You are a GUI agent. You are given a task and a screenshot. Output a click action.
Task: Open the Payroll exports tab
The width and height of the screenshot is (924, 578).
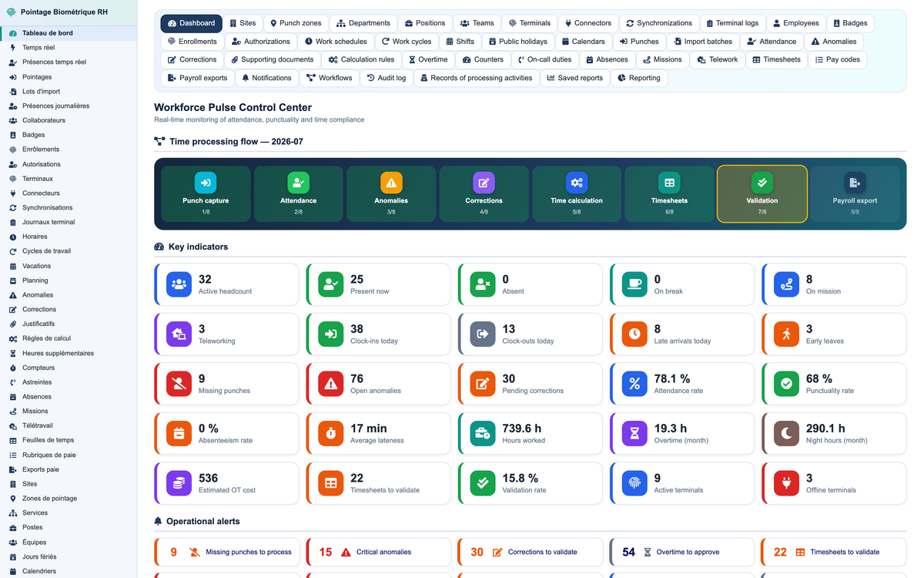pos(196,78)
